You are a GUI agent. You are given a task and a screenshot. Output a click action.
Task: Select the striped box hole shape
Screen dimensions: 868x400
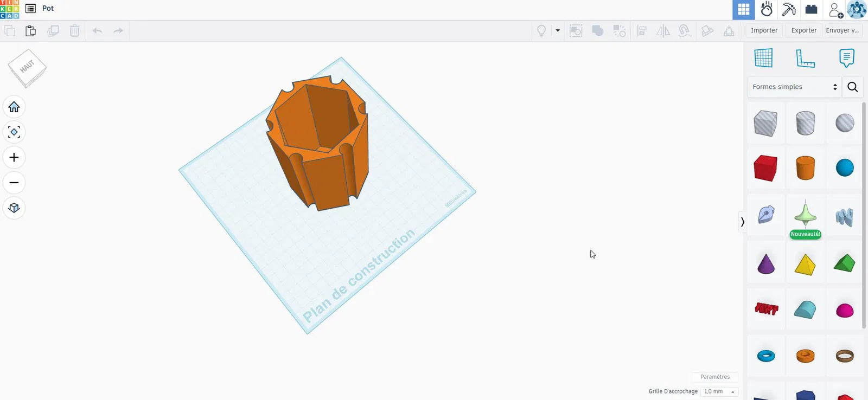coord(765,123)
